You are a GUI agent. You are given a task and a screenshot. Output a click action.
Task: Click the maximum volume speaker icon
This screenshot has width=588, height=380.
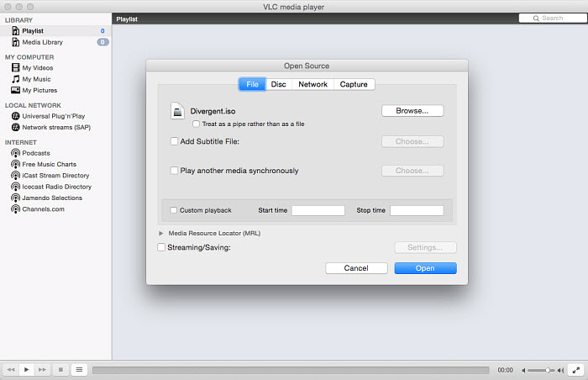pyautogui.click(x=560, y=370)
